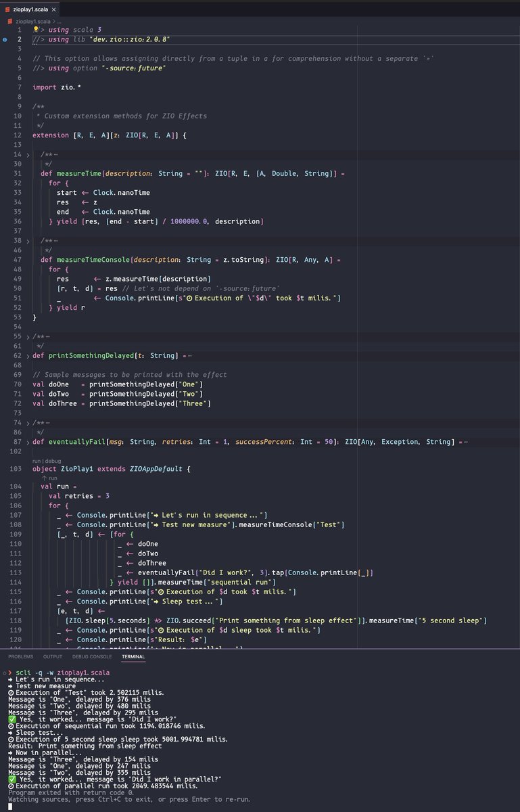
Task: Click the terminal cursor block on the last line
Action: point(10,806)
